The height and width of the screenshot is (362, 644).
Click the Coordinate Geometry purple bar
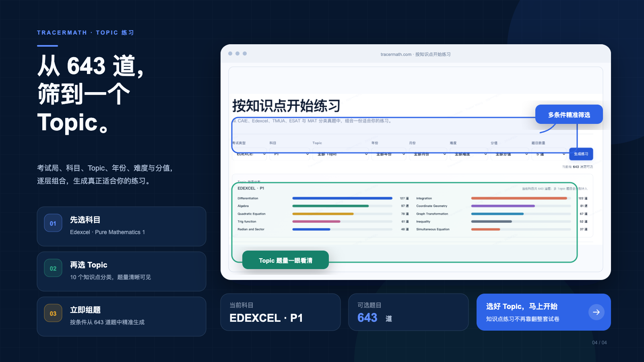[521, 206]
